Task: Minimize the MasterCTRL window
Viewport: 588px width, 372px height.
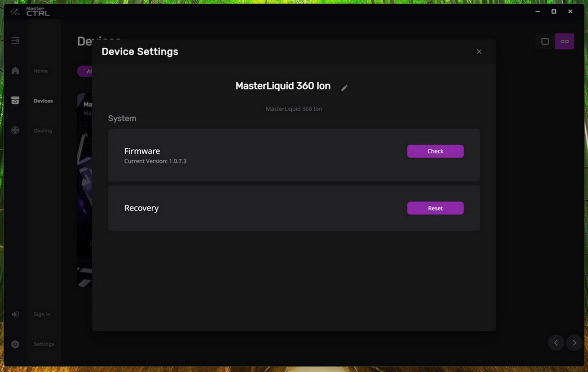Action: 537,11
